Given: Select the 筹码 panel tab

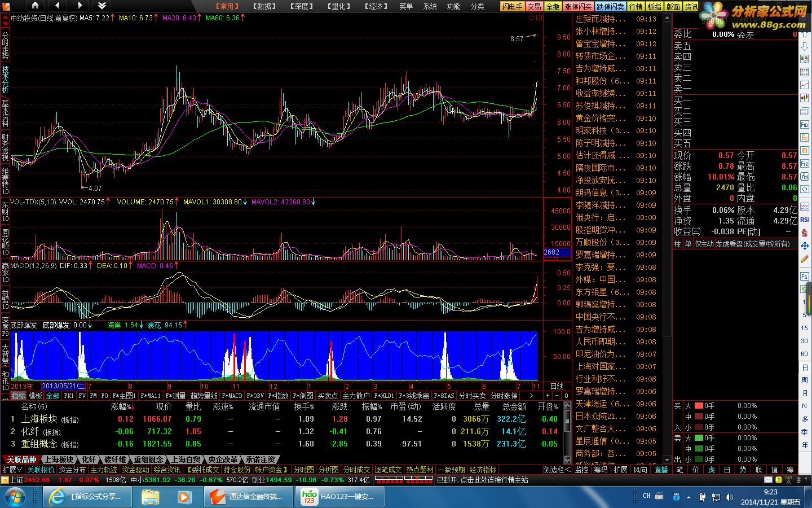Looking at the screenshot, I should pos(601,470).
